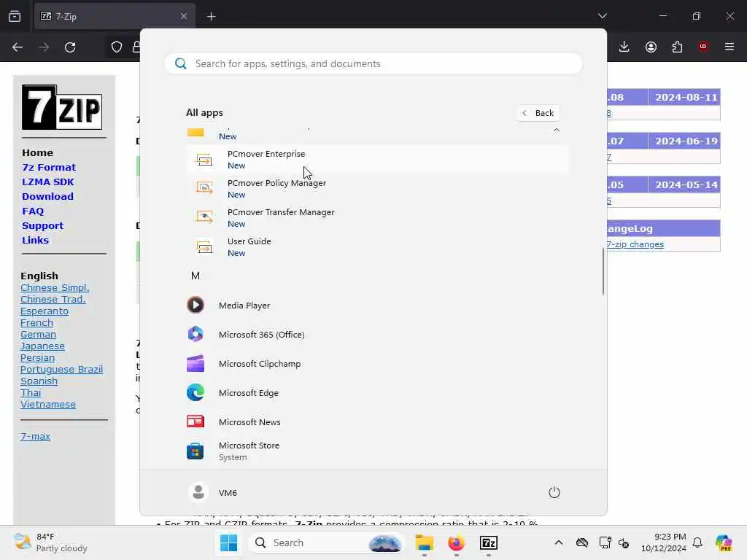Click the Windows Start button on taskbar
The width and height of the screenshot is (747, 560).
pyautogui.click(x=228, y=542)
